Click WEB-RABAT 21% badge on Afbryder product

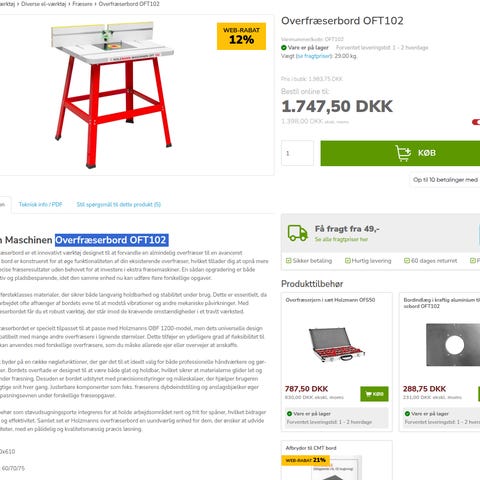(x=306, y=460)
